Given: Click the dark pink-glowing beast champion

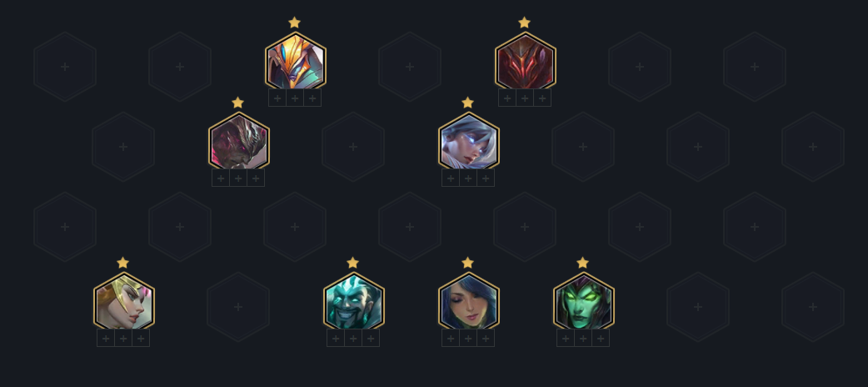Looking at the screenshot, I should pyautogui.click(x=239, y=141).
